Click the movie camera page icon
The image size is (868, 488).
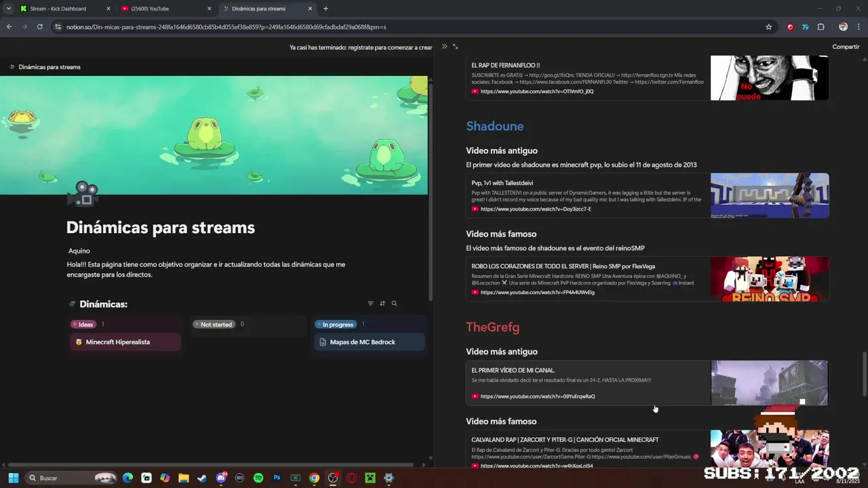[83, 194]
